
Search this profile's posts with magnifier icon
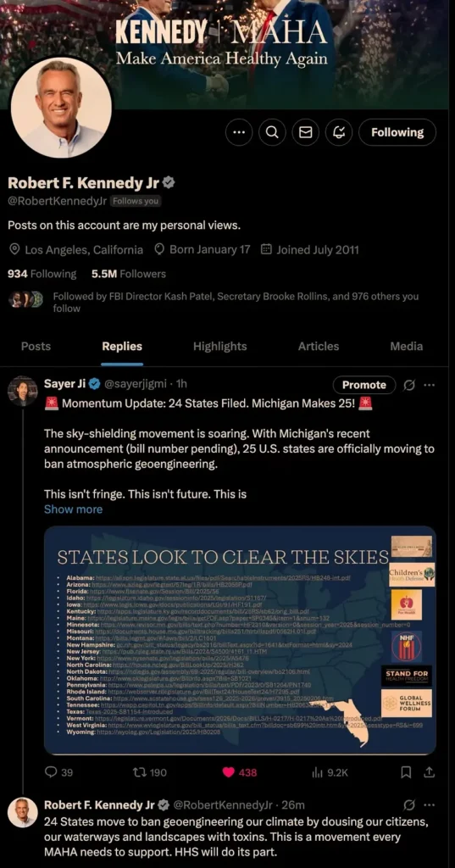coord(272,132)
